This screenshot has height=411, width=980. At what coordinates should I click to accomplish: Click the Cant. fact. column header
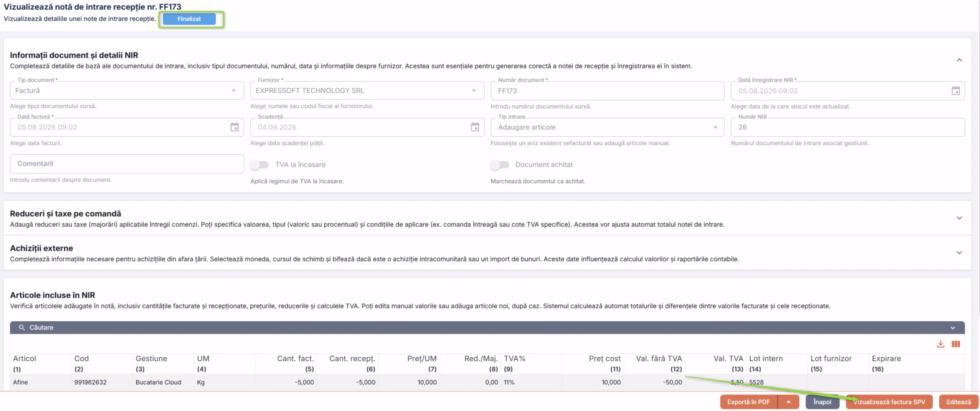(x=286, y=364)
